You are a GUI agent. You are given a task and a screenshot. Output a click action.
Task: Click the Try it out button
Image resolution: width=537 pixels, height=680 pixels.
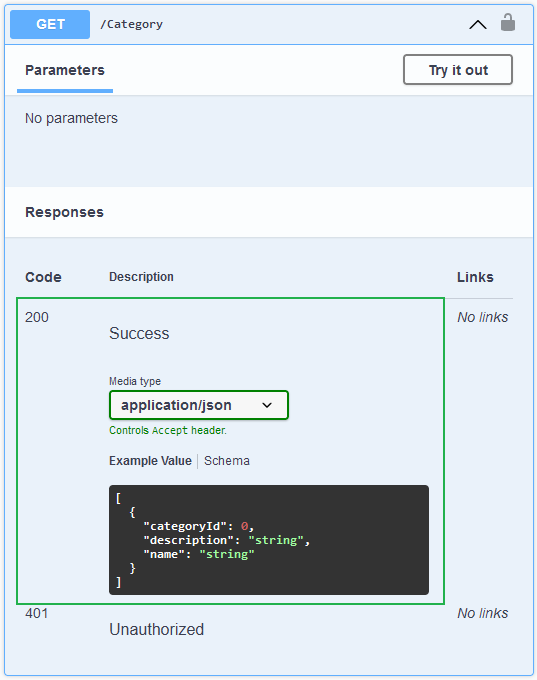pos(458,69)
